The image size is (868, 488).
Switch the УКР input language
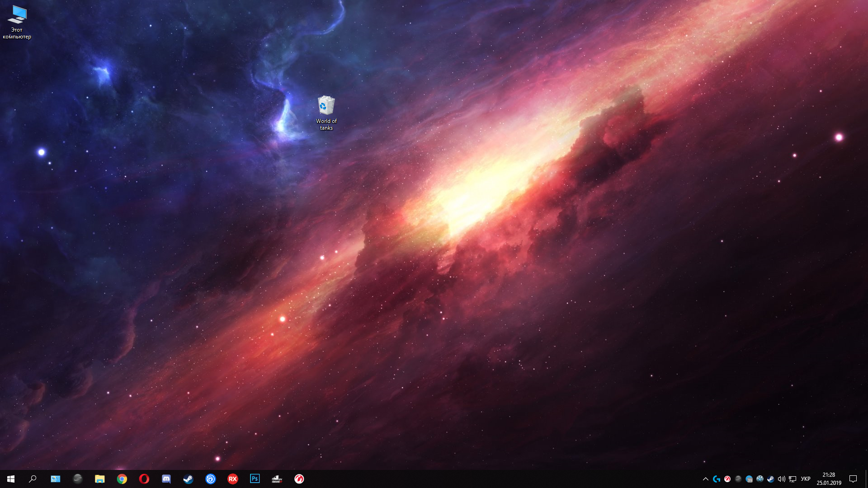tap(806, 479)
